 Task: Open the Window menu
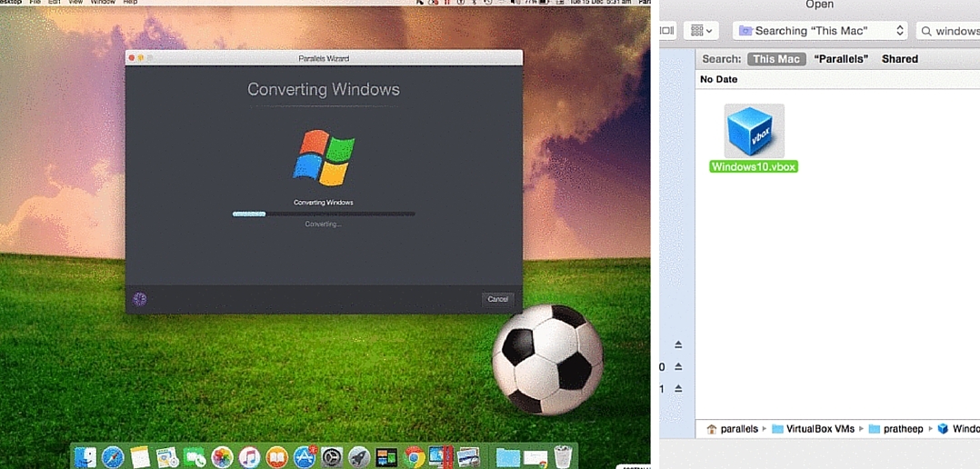(103, 3)
